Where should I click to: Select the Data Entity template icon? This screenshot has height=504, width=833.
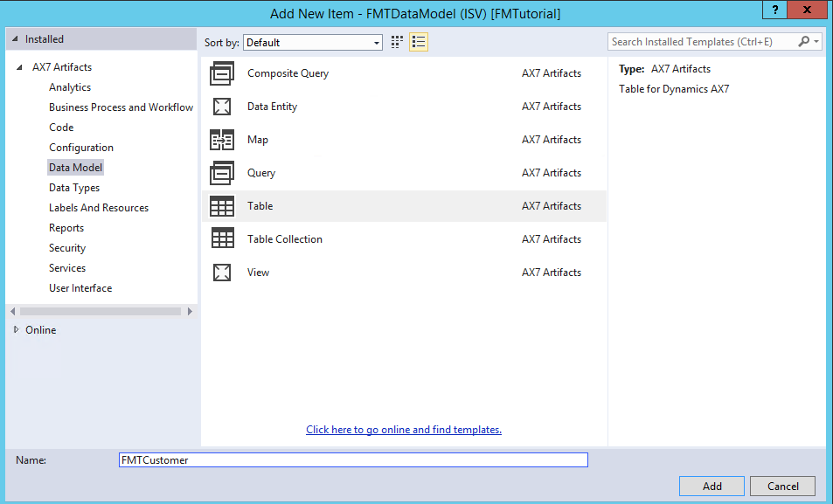click(222, 107)
